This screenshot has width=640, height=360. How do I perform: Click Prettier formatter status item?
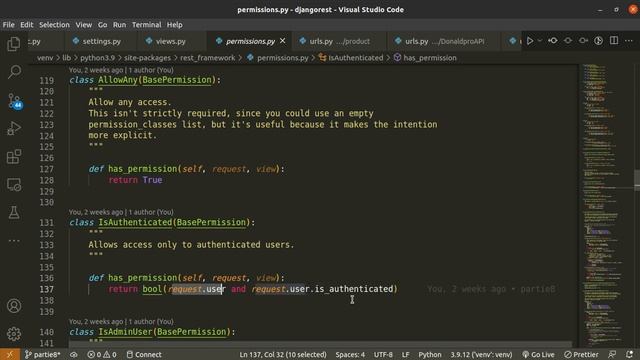(x=581, y=354)
